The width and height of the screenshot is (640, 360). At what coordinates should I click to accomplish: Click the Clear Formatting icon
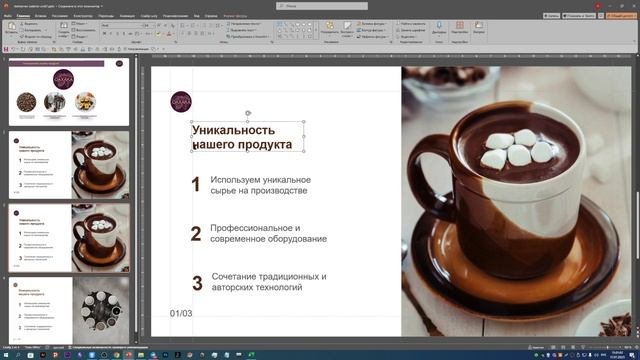(x=172, y=25)
